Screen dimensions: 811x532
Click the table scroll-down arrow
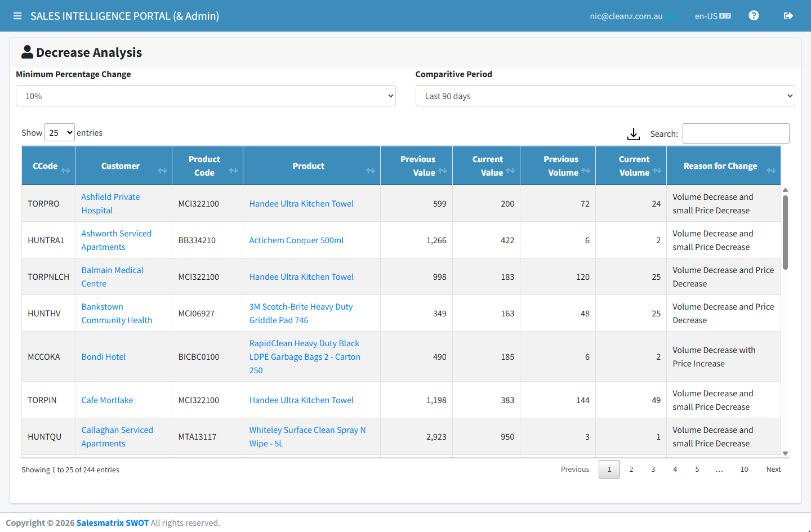(x=785, y=453)
